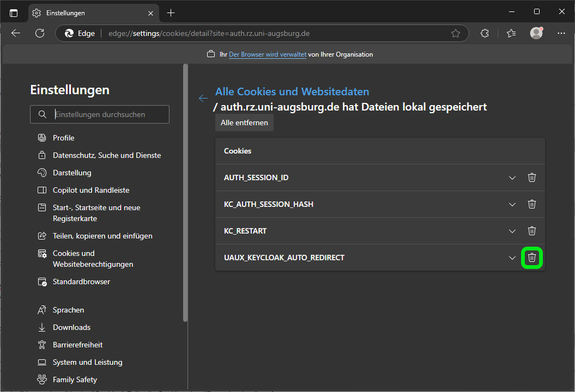Image resolution: width=575 pixels, height=392 pixels.
Task: Open the tab actions menu icon
Action: 14,13
